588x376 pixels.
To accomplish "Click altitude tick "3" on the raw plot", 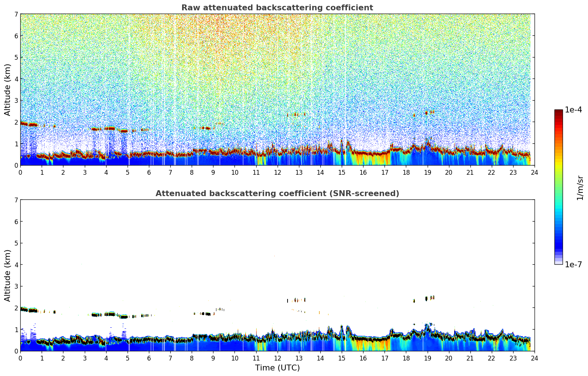I will pos(16,101).
